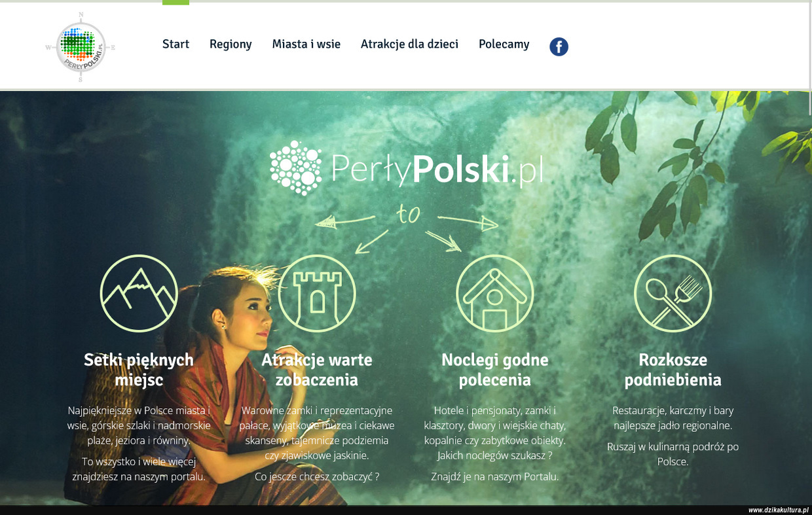Follow the Atrakcje warte zobaczenia heading
This screenshot has height=515, width=812.
[x=317, y=370]
